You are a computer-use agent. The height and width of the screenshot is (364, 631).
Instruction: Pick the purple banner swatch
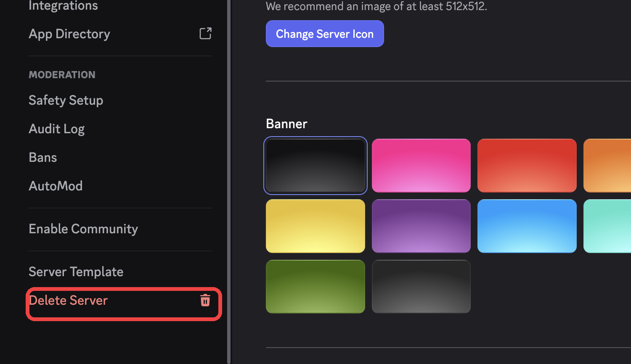[421, 226]
